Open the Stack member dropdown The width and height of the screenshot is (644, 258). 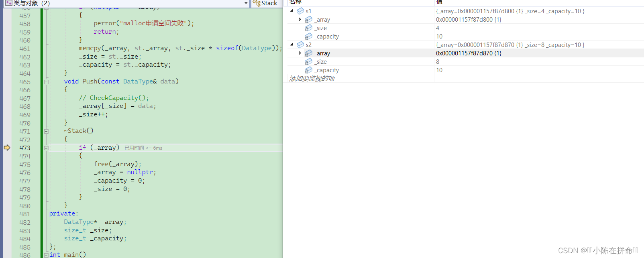click(266, 3)
